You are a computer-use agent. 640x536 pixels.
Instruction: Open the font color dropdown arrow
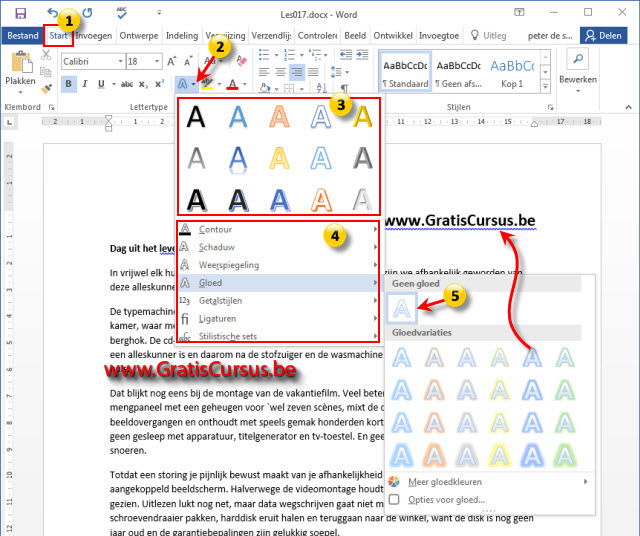244,84
